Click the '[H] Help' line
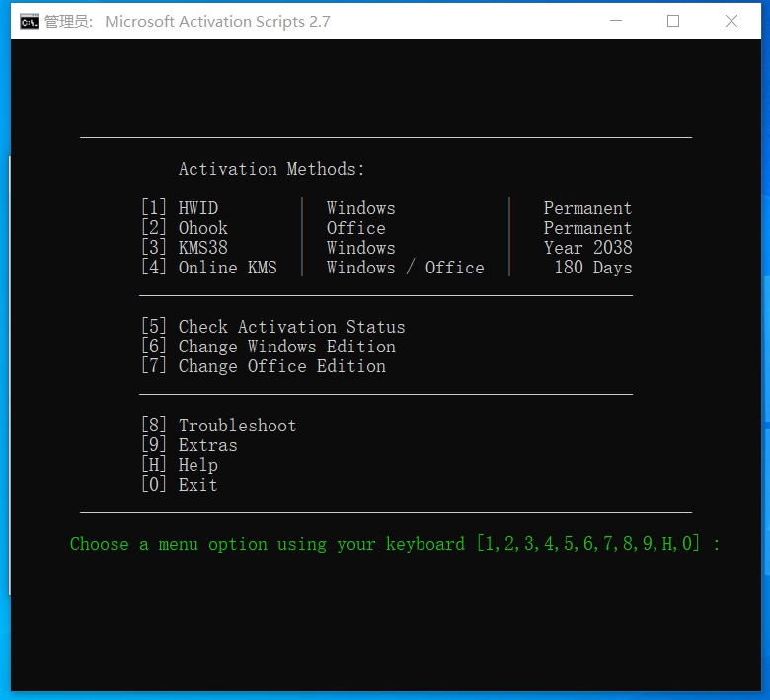770x700 pixels. click(180, 465)
